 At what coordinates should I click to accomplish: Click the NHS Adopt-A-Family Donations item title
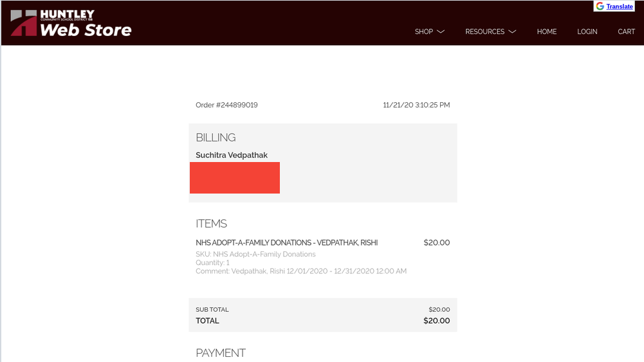[286, 243]
